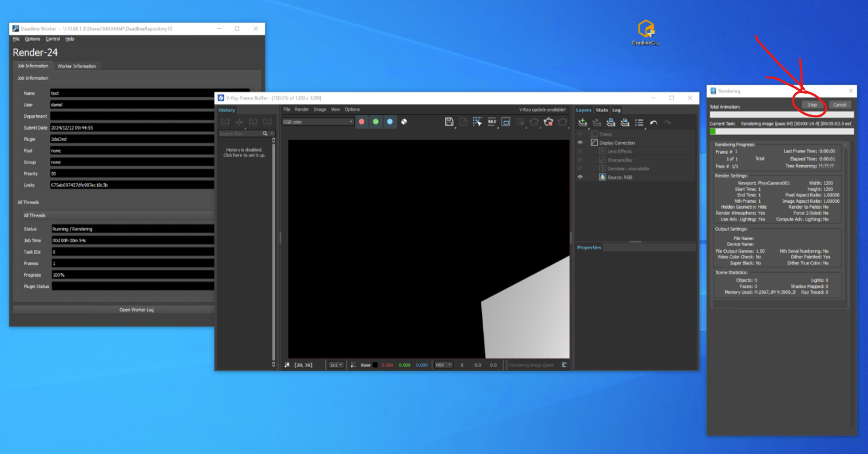Click the teapot abort render icon
This screenshot has width=868, height=454.
548,122
